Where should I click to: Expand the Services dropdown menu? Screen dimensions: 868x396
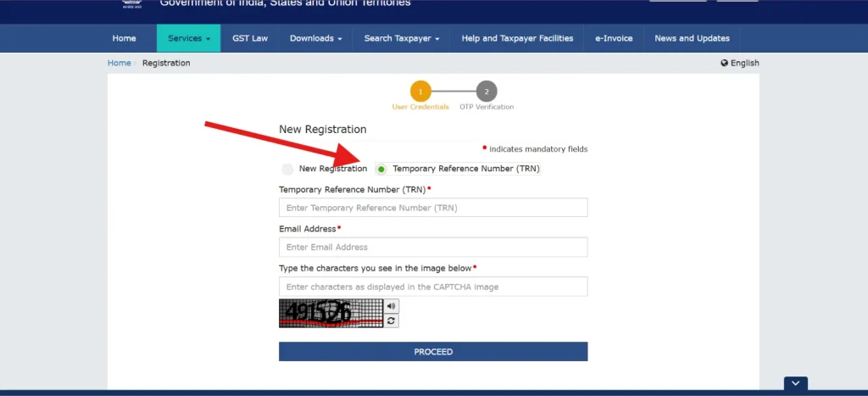[x=189, y=38]
